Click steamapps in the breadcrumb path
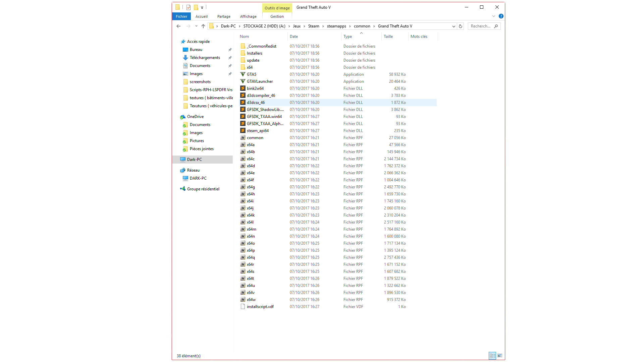Image resolution: width=644 pixels, height=362 pixels. pos(336,26)
